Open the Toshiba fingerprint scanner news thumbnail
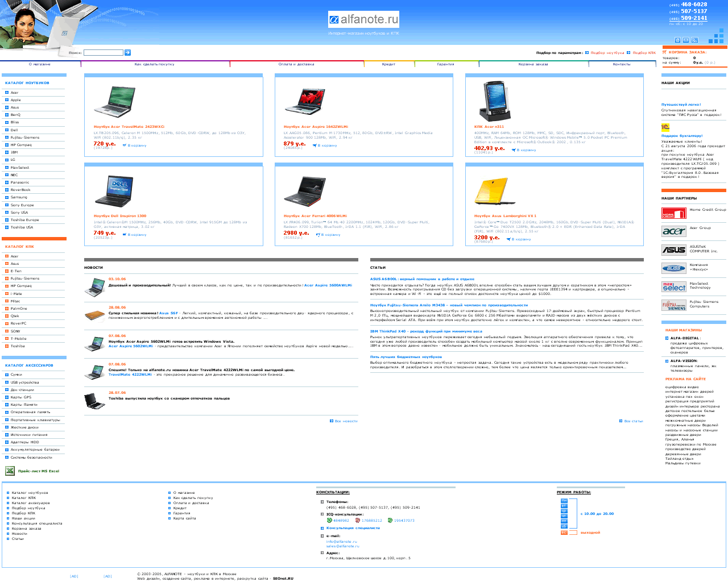This screenshot has height=582, width=728. coord(94,401)
